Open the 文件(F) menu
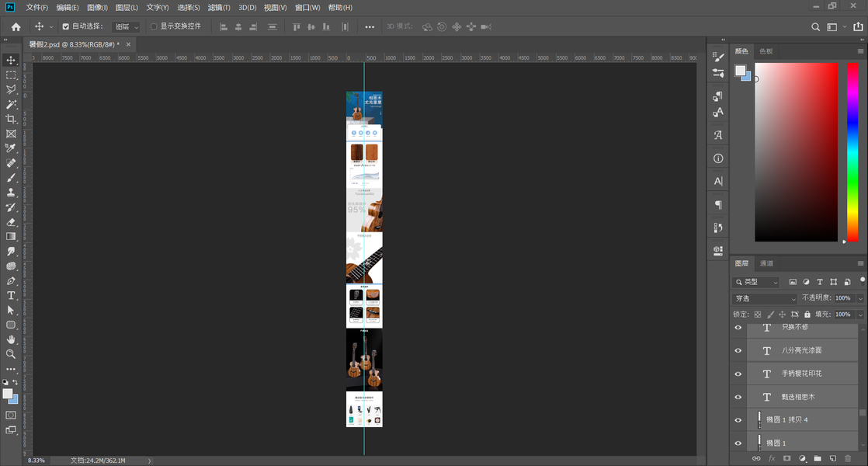 (37, 7)
